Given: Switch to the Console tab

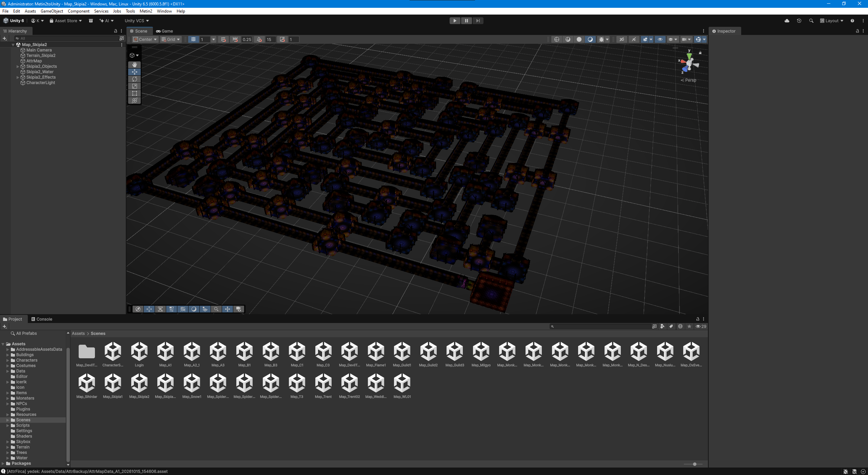Looking at the screenshot, I should pos(42,319).
